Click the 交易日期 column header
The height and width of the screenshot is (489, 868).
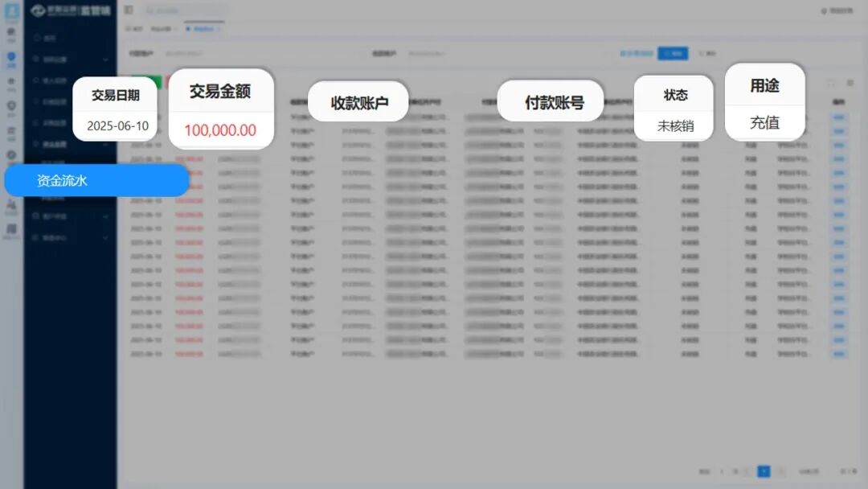tap(115, 95)
